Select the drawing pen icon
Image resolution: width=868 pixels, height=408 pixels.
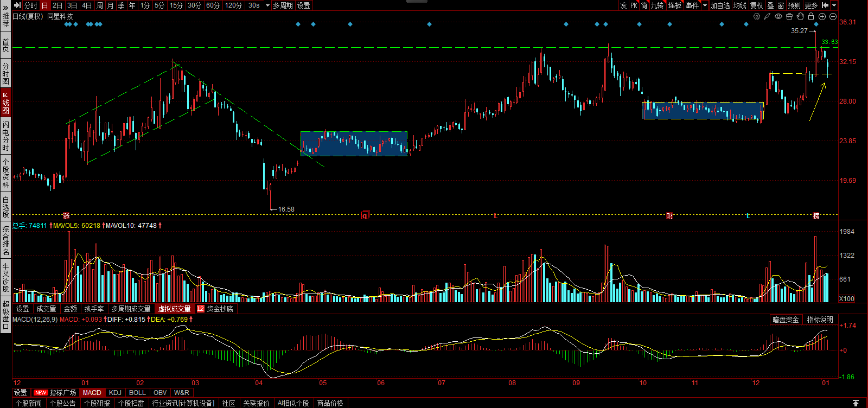[768, 16]
